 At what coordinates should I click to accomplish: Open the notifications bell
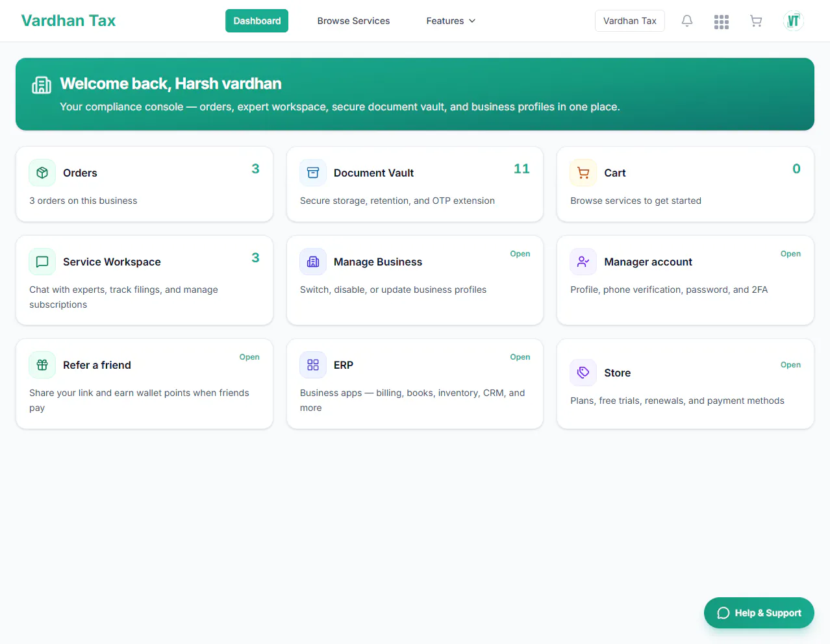pos(687,21)
